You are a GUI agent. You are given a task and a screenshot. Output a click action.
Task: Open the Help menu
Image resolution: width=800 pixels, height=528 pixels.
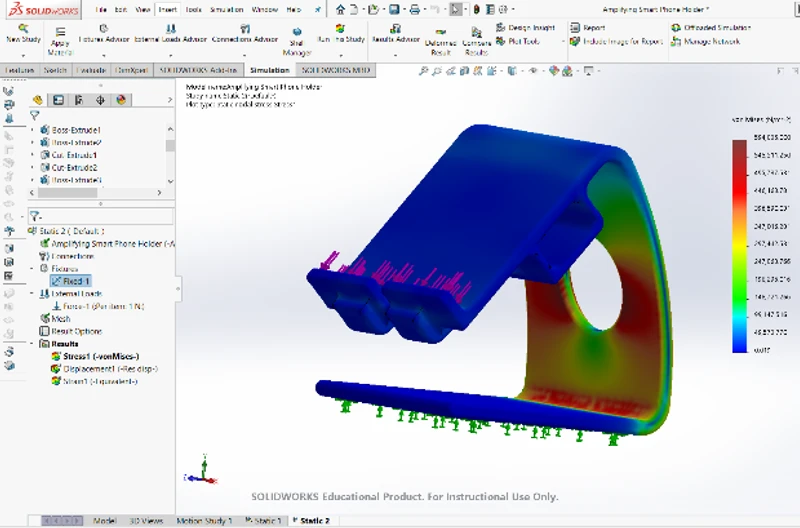point(293,9)
